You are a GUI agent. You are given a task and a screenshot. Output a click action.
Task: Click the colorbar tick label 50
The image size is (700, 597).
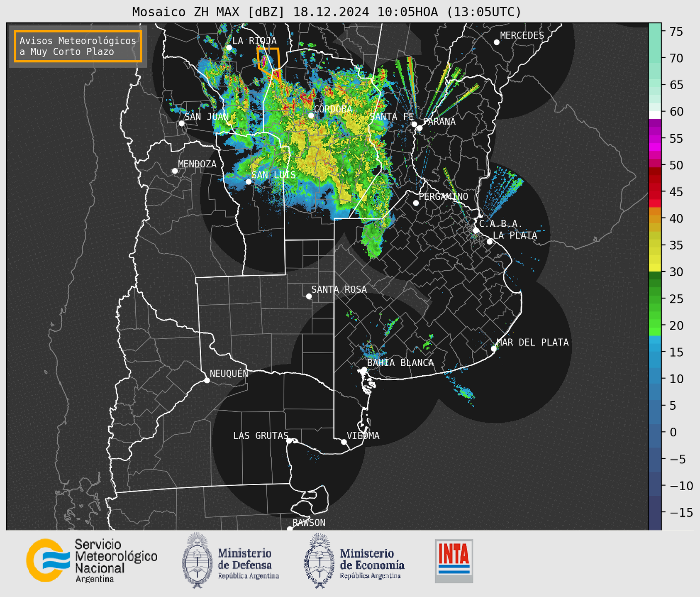coord(676,165)
